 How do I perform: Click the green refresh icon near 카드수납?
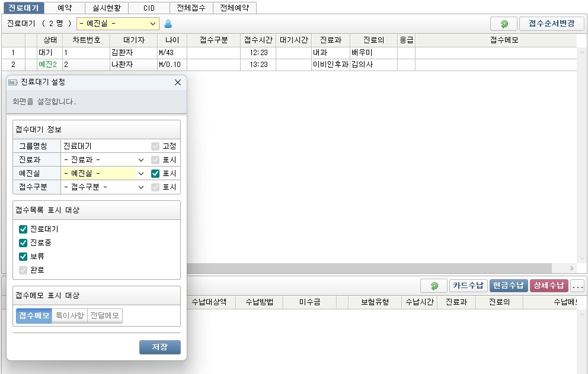(x=434, y=286)
